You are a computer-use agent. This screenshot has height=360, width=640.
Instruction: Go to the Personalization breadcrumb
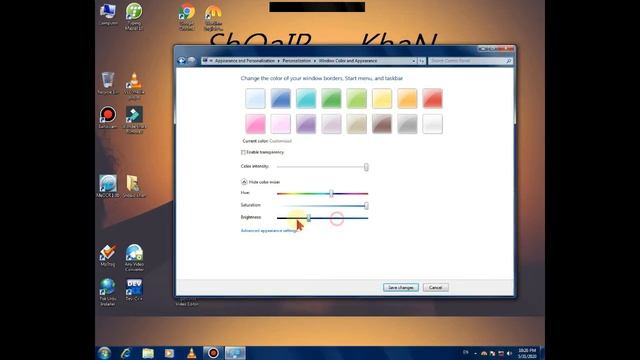click(x=297, y=61)
